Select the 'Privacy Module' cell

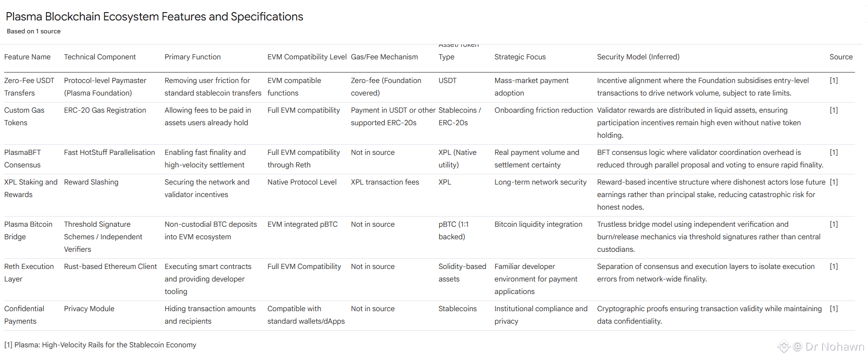coord(89,308)
